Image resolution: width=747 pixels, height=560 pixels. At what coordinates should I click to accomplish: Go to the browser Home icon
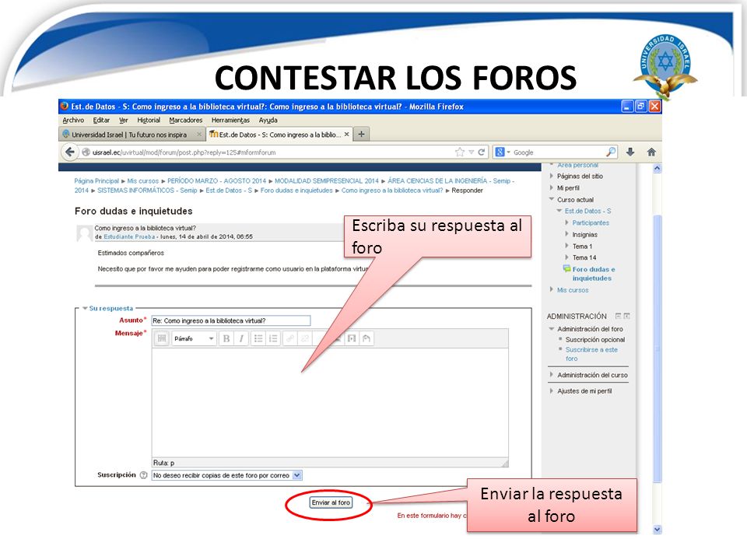(x=651, y=152)
